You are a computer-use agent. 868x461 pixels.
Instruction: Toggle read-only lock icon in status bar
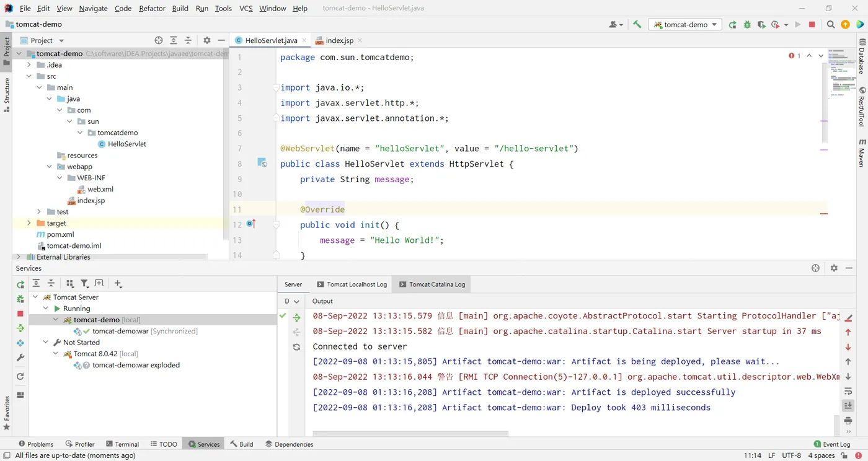(x=845, y=455)
